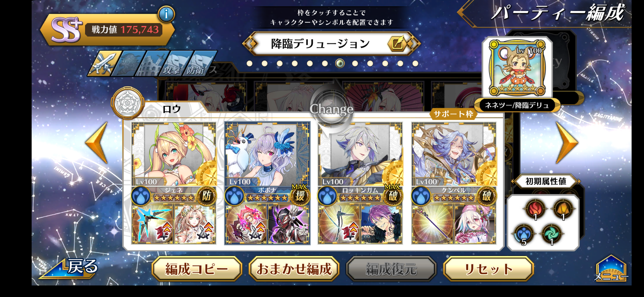Select the first page indicator dot
644x297 pixels.
pyautogui.click(x=250, y=64)
